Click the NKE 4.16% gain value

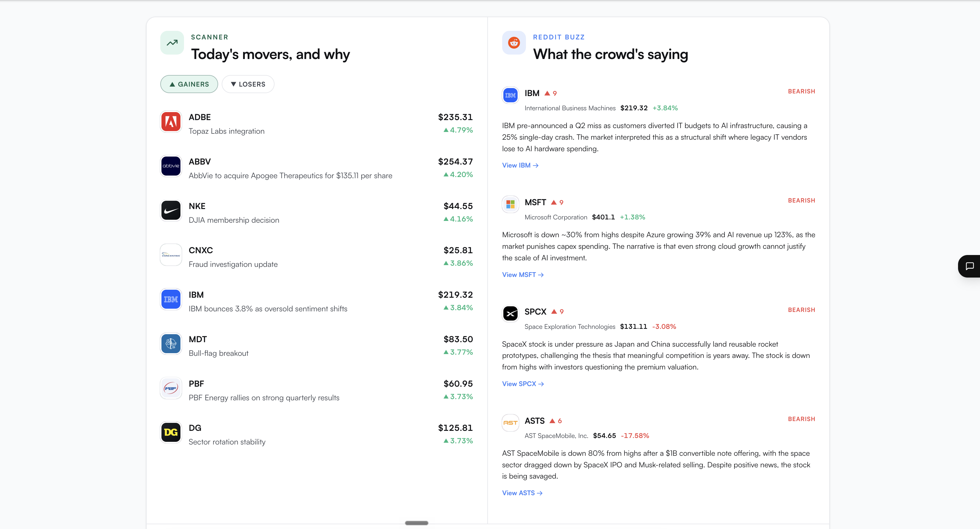(x=458, y=219)
